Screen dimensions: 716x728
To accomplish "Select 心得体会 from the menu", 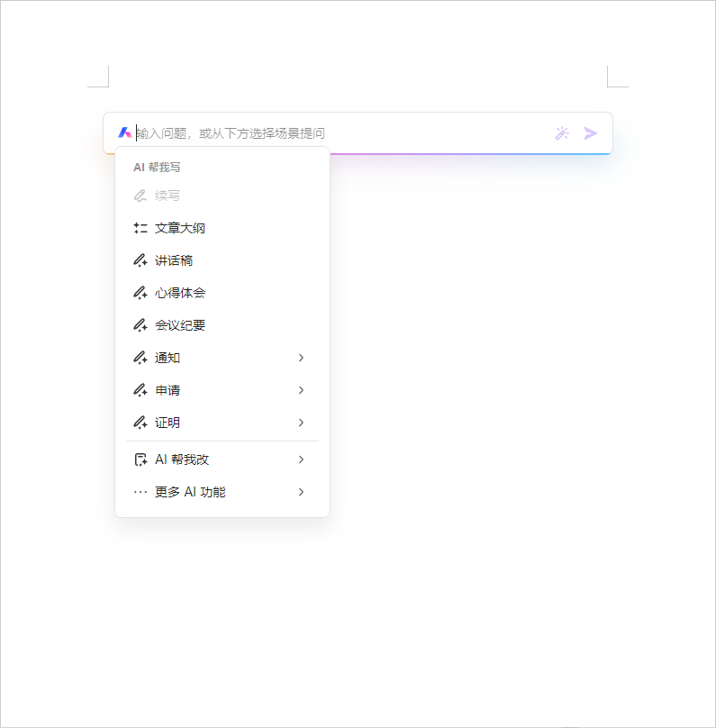I will coord(185,292).
